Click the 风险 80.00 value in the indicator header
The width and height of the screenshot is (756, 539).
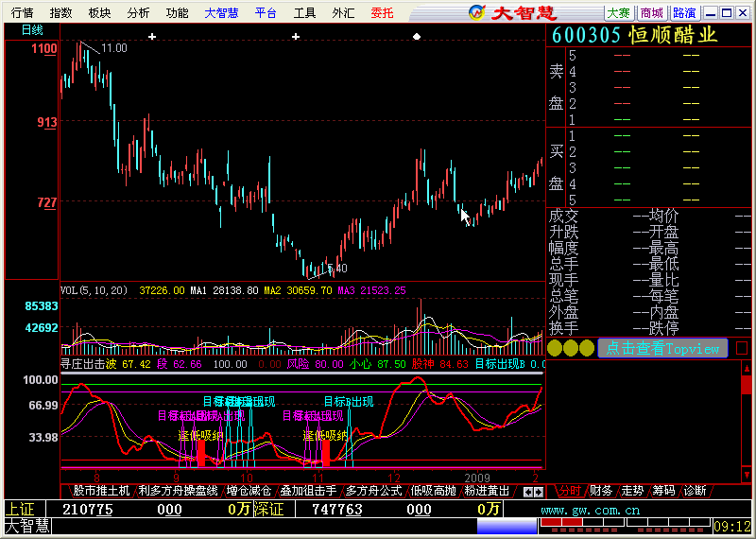click(316, 364)
